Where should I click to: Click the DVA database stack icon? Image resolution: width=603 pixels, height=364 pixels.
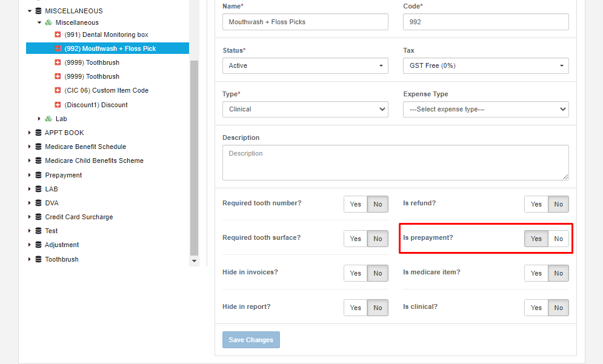[38, 202]
